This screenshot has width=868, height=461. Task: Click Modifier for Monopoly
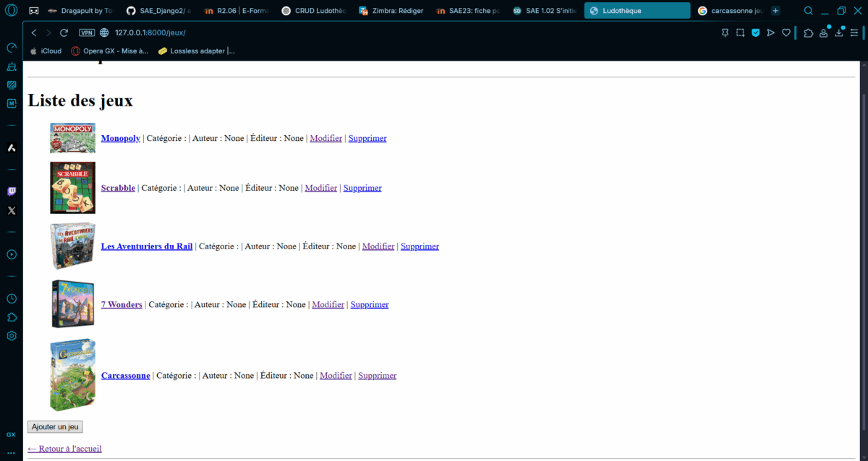click(x=326, y=138)
